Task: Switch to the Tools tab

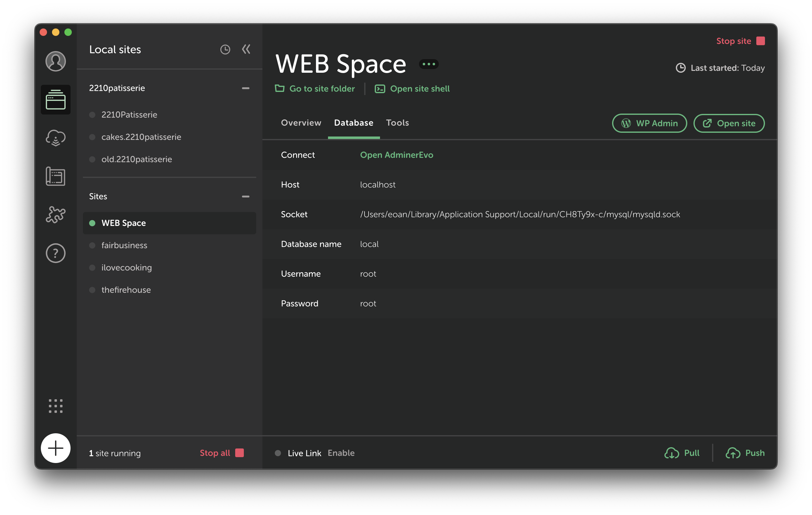Action: click(397, 123)
